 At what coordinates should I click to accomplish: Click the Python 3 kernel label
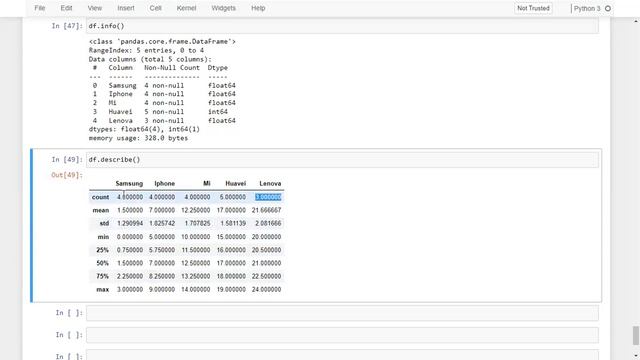tap(587, 9)
